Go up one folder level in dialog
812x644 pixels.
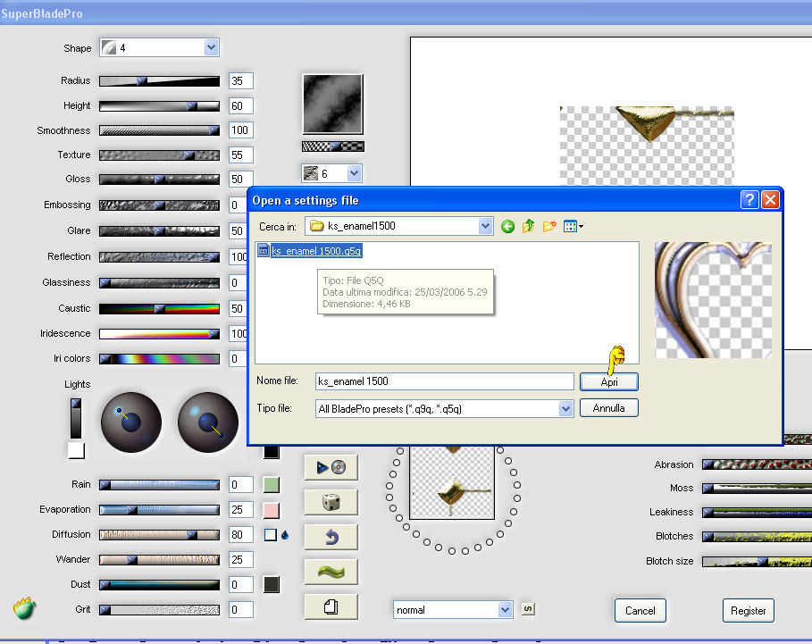(529, 227)
